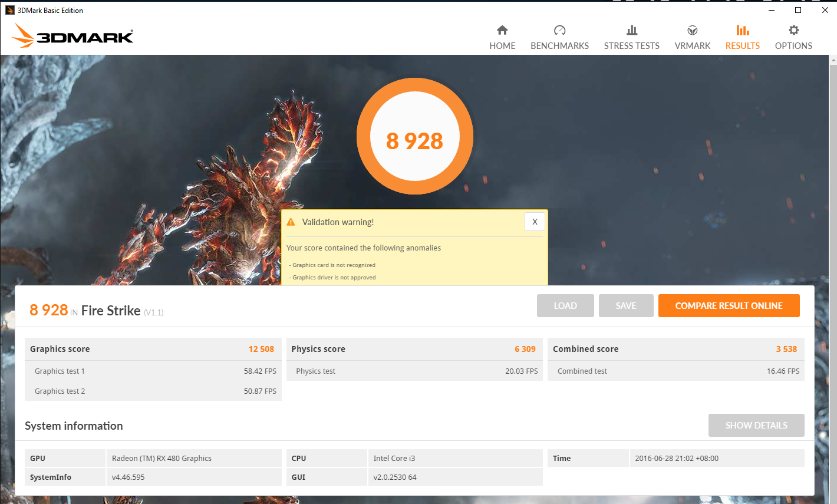
Task: Click the Combined score header label
Action: click(586, 349)
